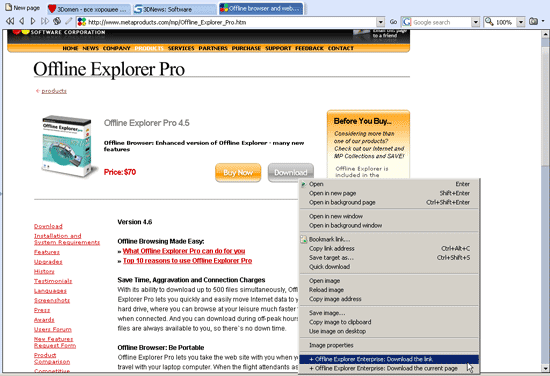550x376 pixels.
Task: Select the Offline browser and web tab
Action: [261, 8]
